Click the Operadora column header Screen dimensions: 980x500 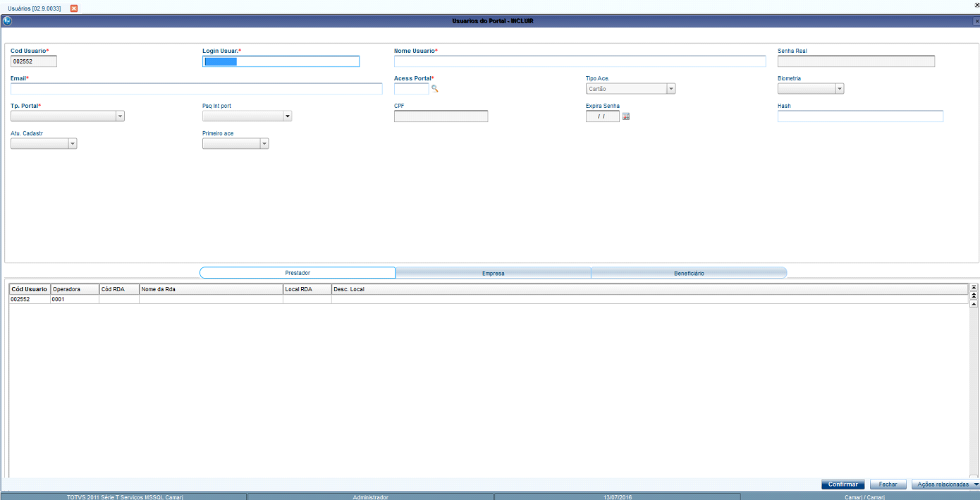pos(75,289)
